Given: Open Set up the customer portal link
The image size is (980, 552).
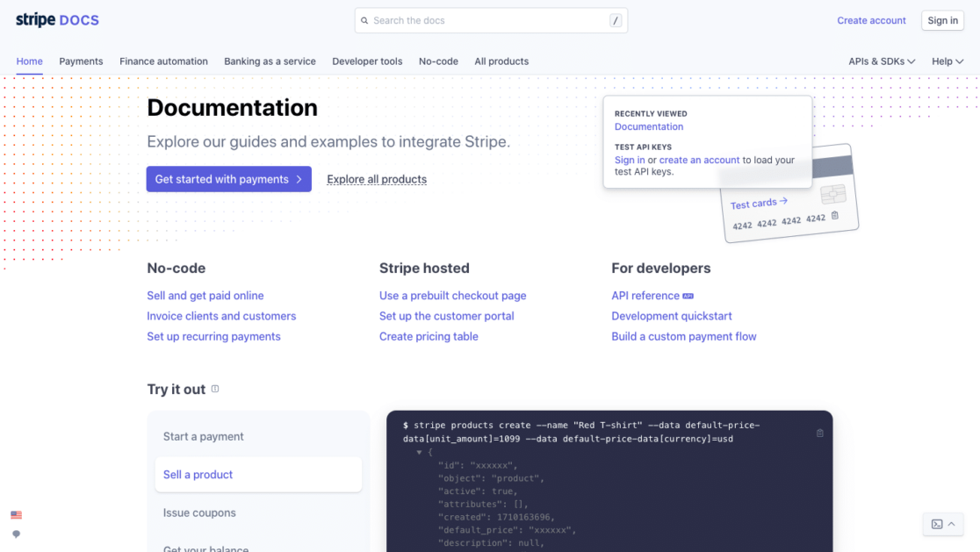Looking at the screenshot, I should [447, 316].
